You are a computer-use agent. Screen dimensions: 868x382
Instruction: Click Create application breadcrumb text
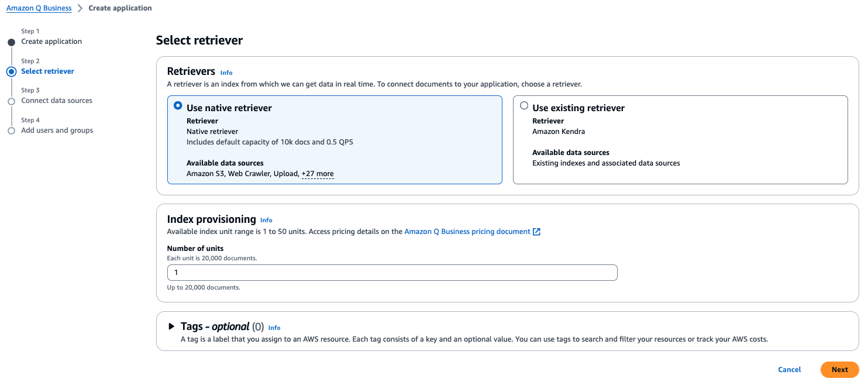click(x=120, y=8)
